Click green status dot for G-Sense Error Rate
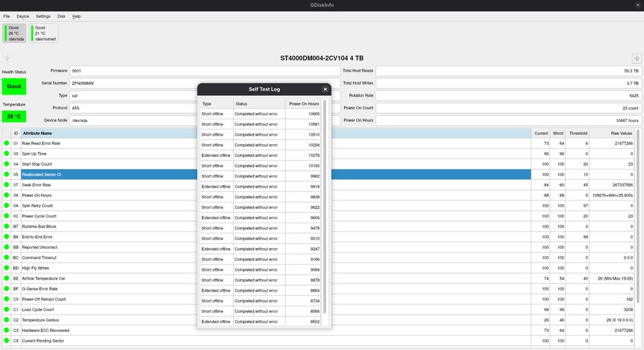644x350 pixels. (7, 289)
